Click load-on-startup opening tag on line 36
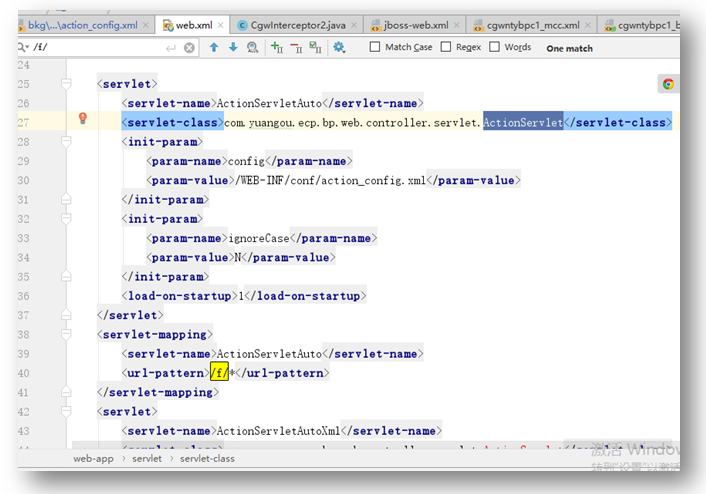 [x=180, y=296]
